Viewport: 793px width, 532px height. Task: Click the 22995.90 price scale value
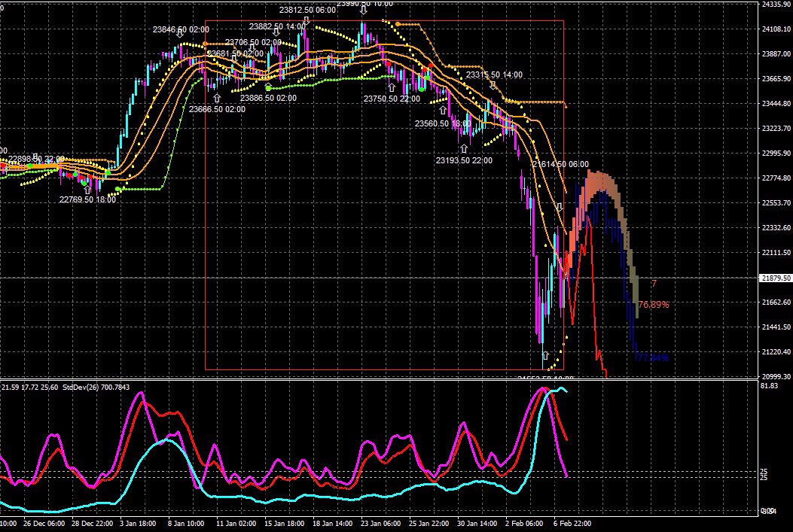click(776, 153)
